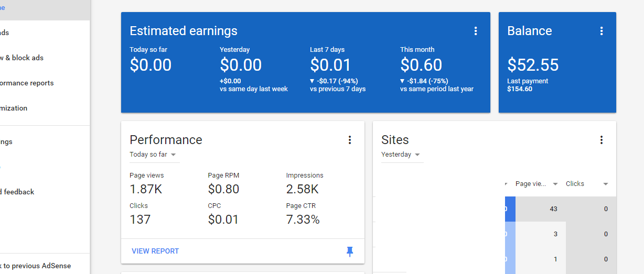Image resolution: width=644 pixels, height=274 pixels.
Task: Click the Estimated earnings heading
Action: pos(184,31)
